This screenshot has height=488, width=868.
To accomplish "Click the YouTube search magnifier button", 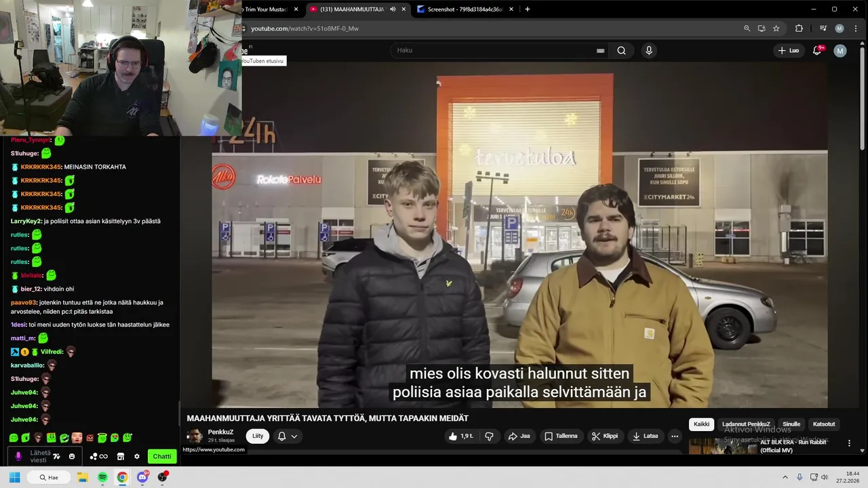I will tap(621, 50).
